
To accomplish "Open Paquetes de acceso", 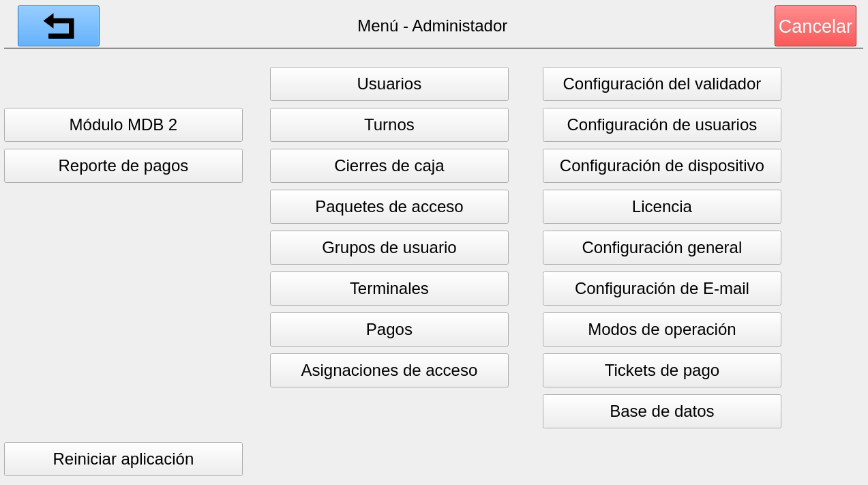I will coord(389,207).
